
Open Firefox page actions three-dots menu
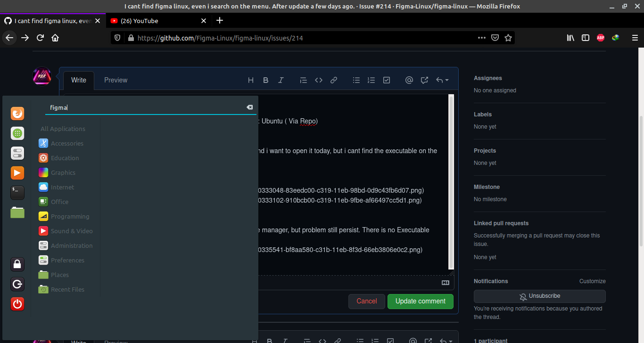point(482,38)
